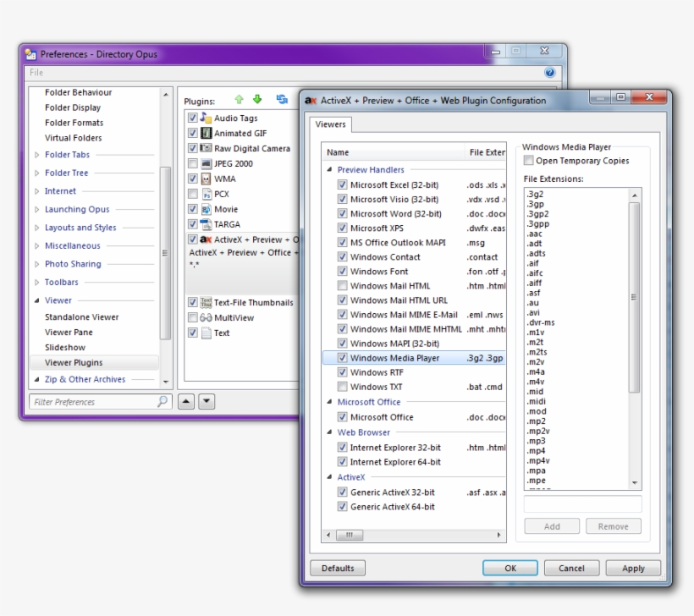Click the Defaults button

tap(338, 569)
